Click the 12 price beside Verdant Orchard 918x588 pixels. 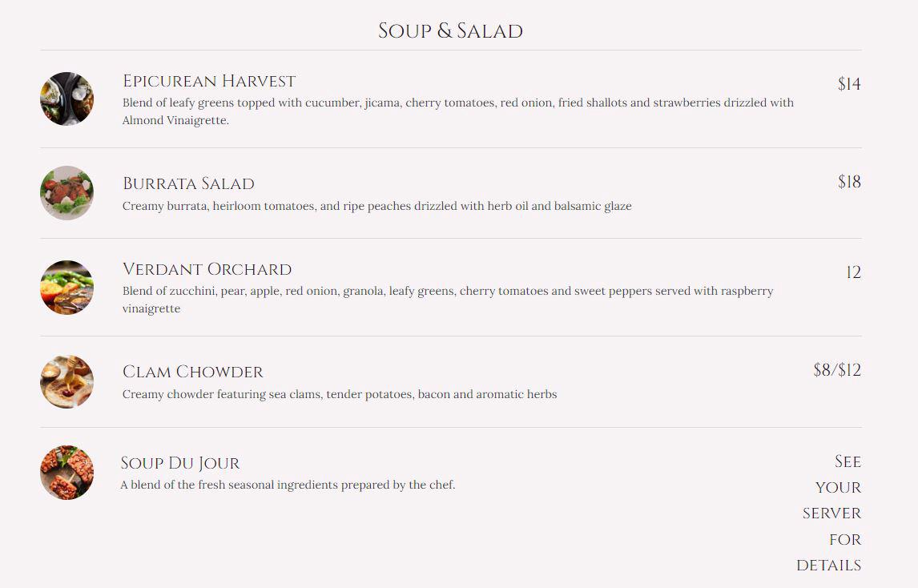pos(852,272)
